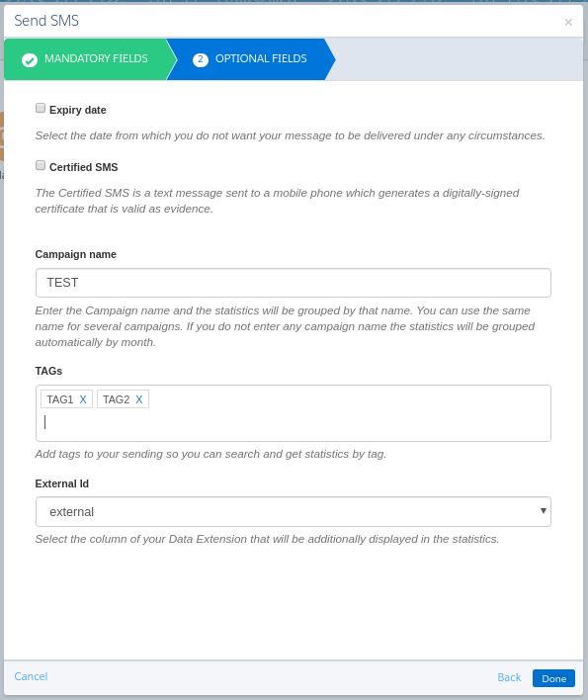The height and width of the screenshot is (700, 588).
Task: Click the Done button
Action: click(x=553, y=678)
